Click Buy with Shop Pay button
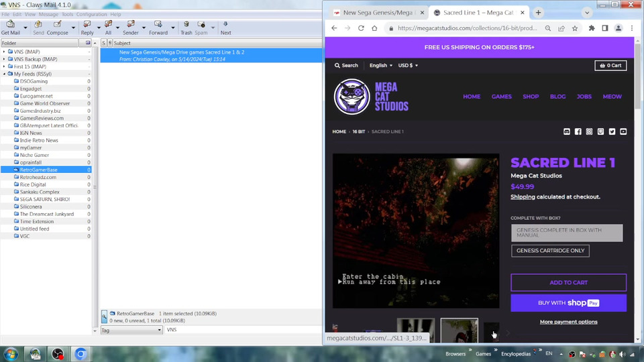Viewport: 644px width, 362px height. coord(568,303)
